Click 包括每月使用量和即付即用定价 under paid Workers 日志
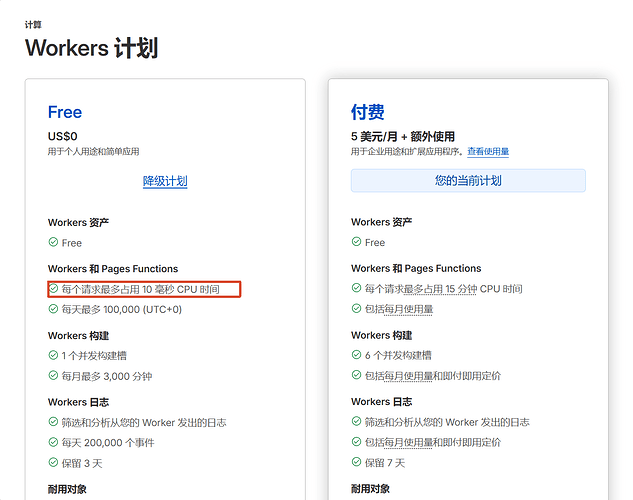Image resolution: width=633 pixels, height=500 pixels. click(433, 442)
